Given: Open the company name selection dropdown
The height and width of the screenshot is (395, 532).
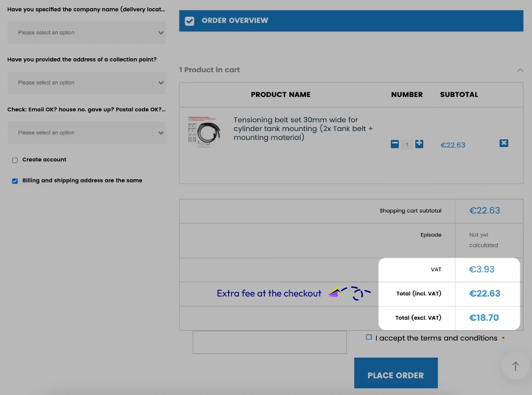Looking at the screenshot, I should pos(87,32).
